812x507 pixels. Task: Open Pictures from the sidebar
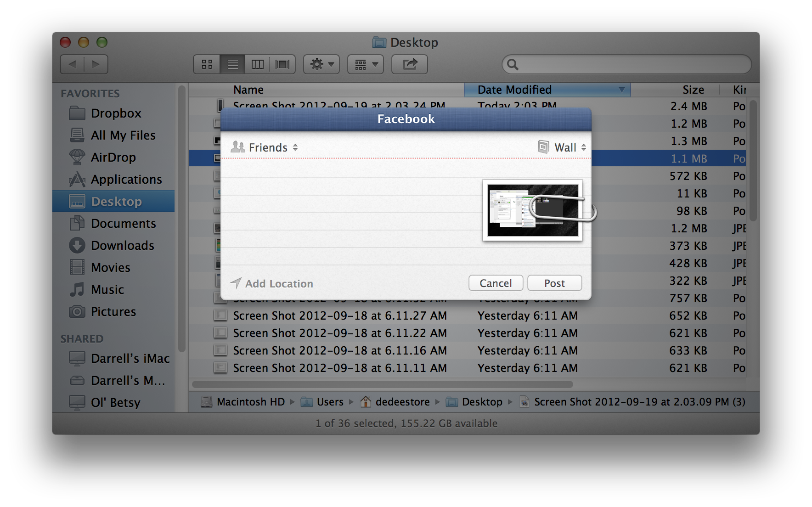[113, 311]
